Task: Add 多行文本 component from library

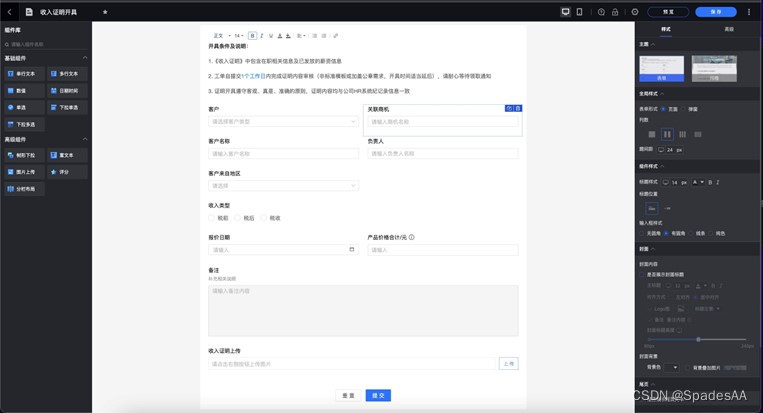Action: [67, 74]
